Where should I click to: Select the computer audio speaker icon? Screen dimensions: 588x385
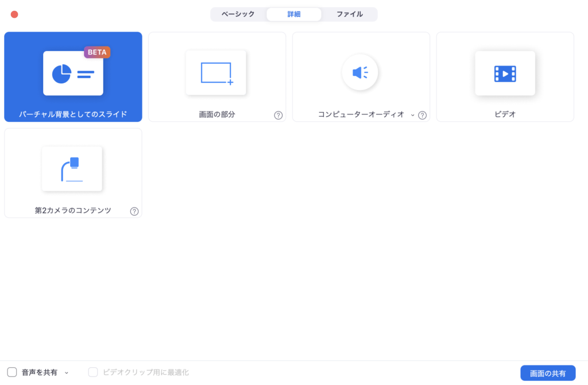[360, 72]
